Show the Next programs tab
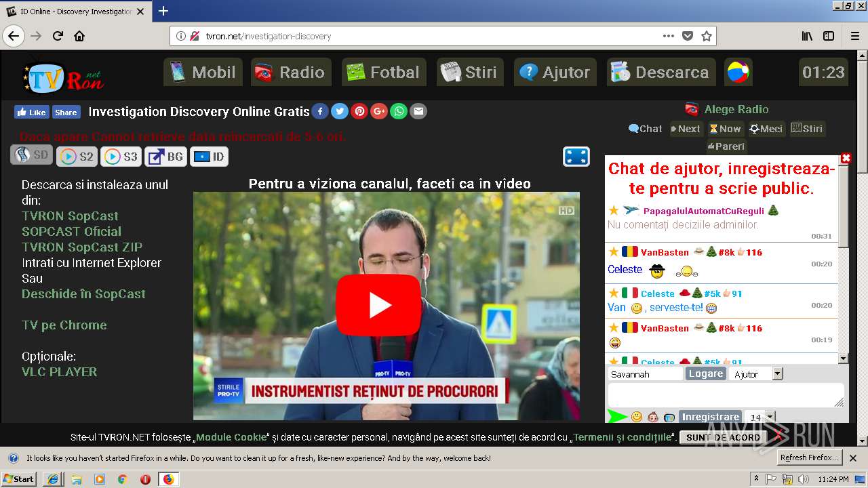The width and height of the screenshot is (868, 488). 686,129
